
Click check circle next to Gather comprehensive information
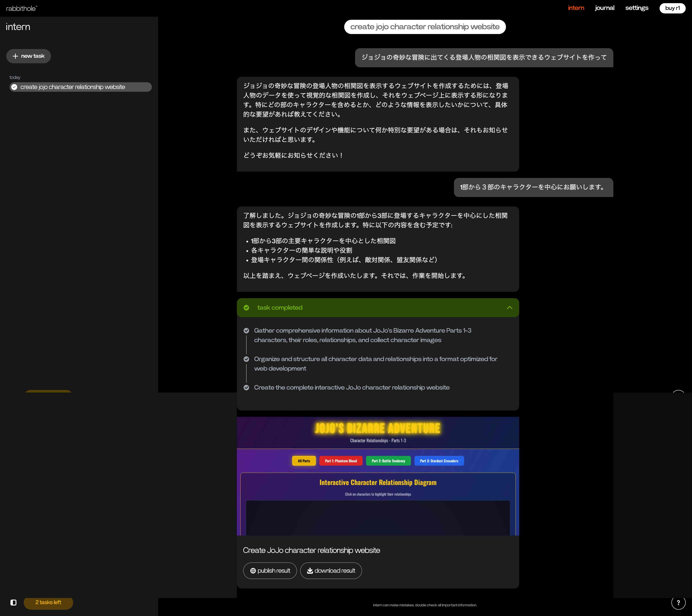pos(247,330)
